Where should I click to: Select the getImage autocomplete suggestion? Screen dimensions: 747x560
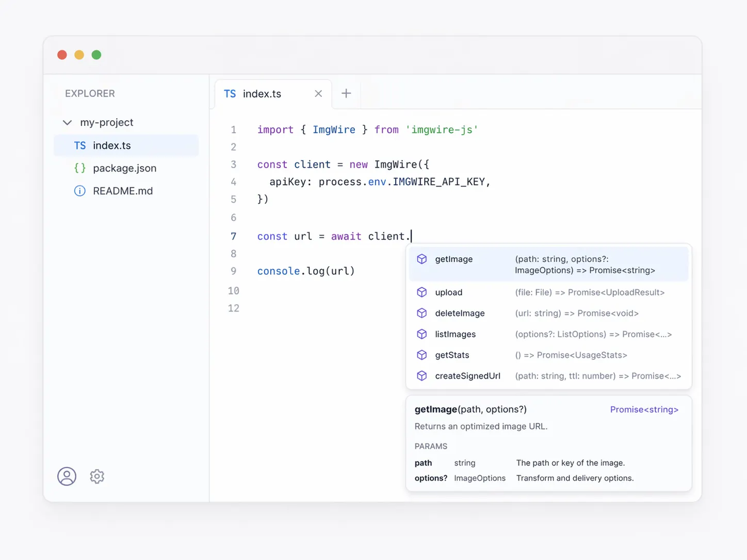453,259
